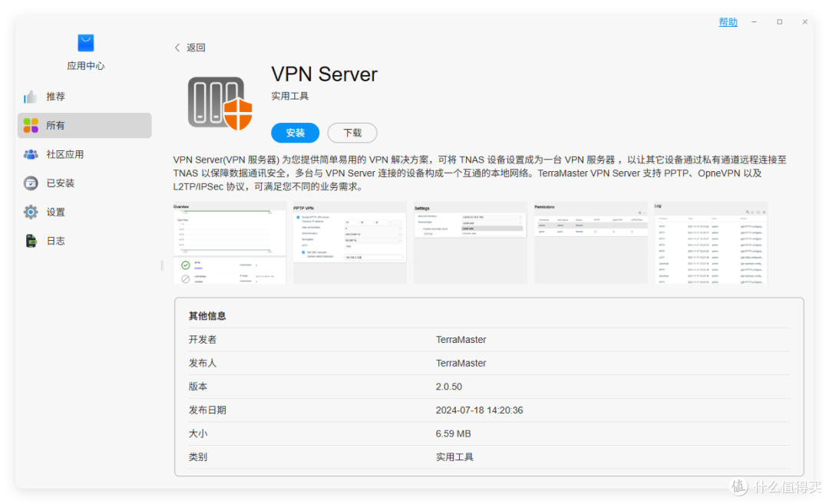Click the sidebar collapse handle
Image resolution: width=829 pixels, height=504 pixels.
tap(162, 265)
